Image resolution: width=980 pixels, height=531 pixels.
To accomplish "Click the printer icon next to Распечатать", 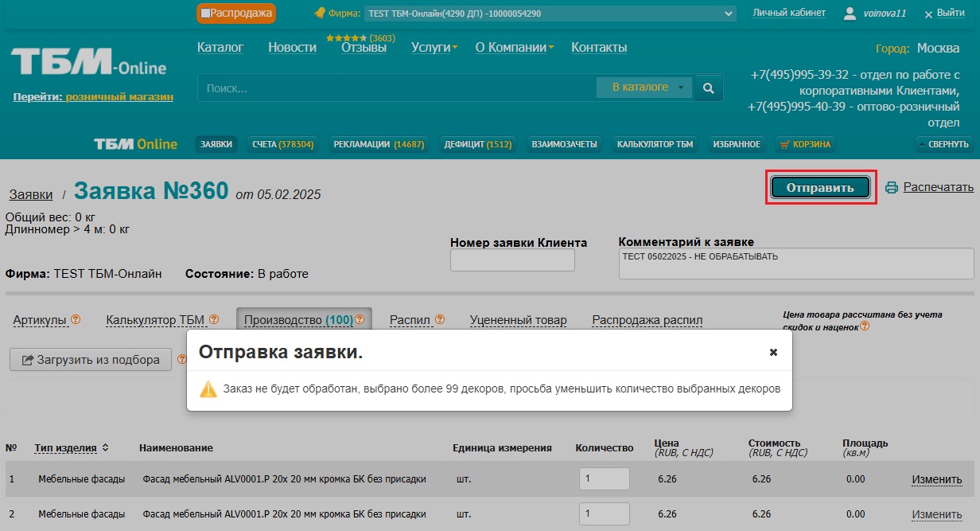I will [x=892, y=188].
